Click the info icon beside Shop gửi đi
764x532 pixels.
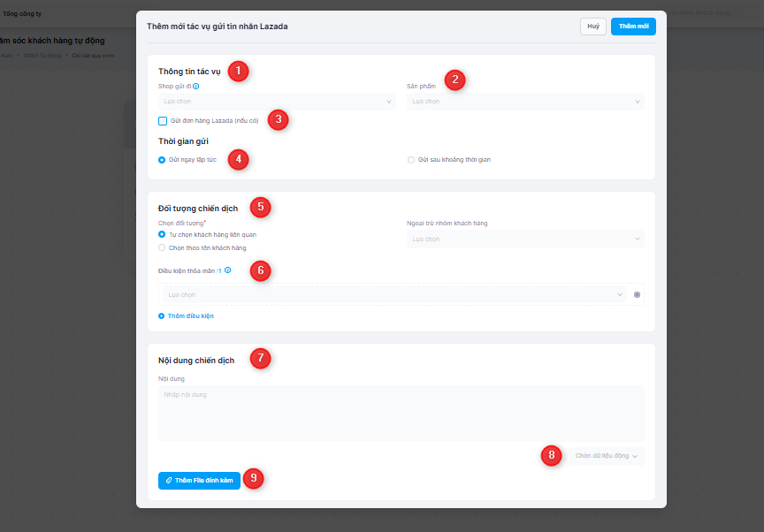[195, 87]
